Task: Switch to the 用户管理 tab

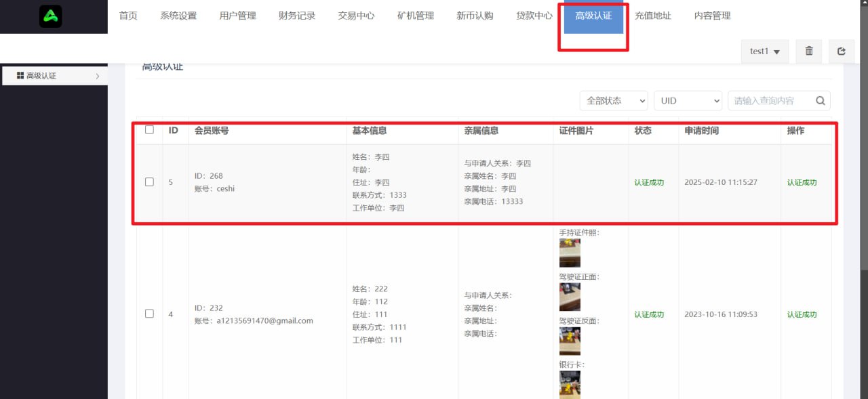Action: (x=237, y=16)
